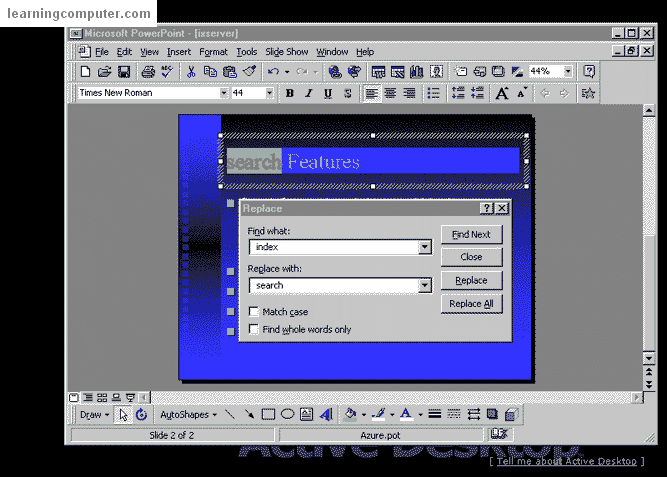Expand the Find what dropdown arrow
This screenshot has height=477, width=667.
tap(425, 247)
